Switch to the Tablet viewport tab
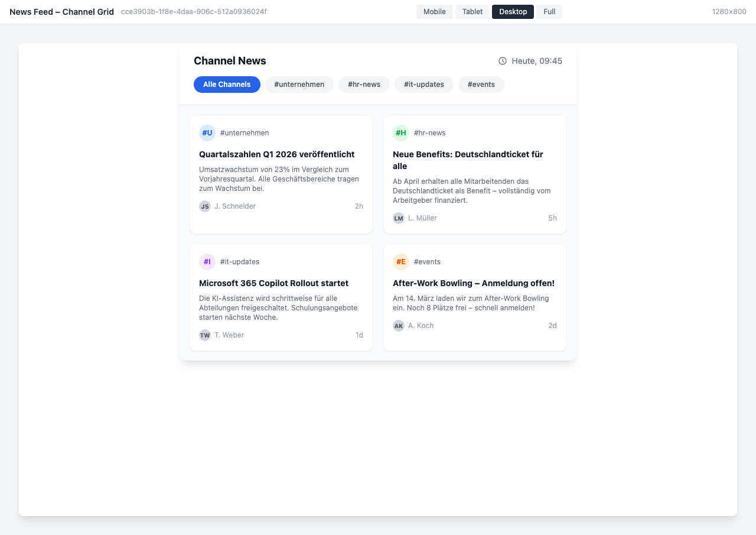This screenshot has height=535, width=756. coord(472,12)
